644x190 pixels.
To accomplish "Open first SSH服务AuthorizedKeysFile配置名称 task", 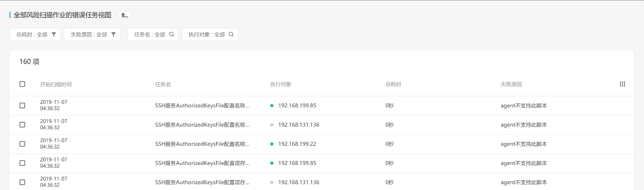I will point(202,105).
